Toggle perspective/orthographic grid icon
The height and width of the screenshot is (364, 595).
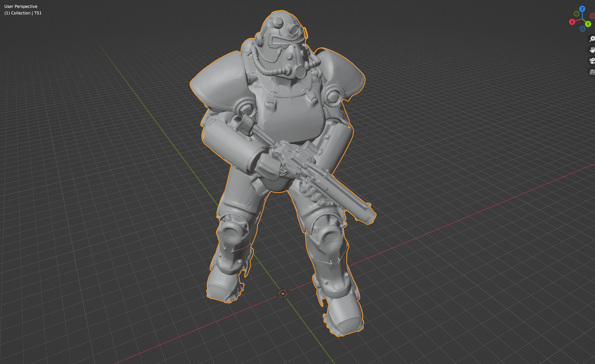592,72
